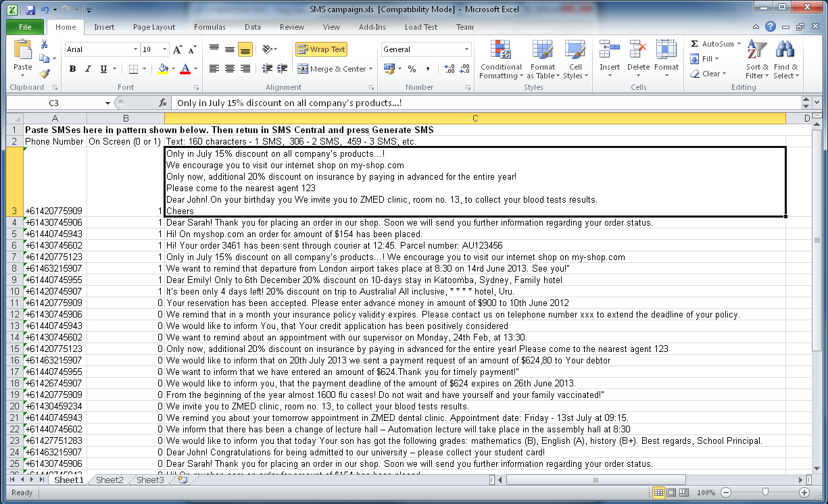Open the Name Box dropdown arrow
828x504 pixels.
(x=107, y=103)
